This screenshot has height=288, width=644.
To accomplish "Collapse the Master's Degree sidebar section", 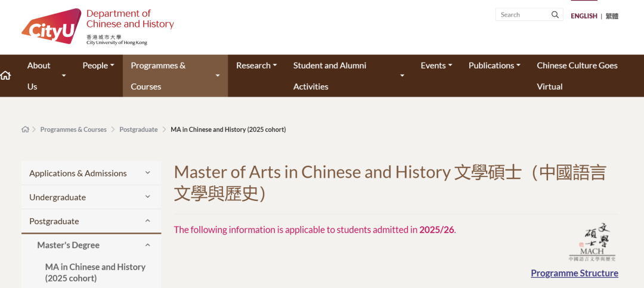I will click(x=147, y=245).
